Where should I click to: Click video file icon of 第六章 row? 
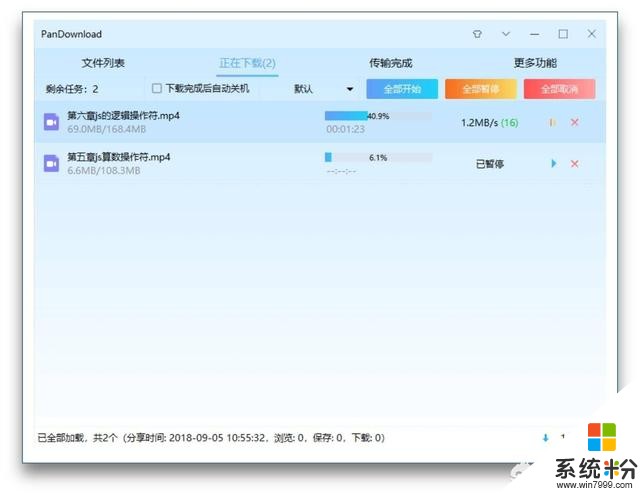(51, 122)
